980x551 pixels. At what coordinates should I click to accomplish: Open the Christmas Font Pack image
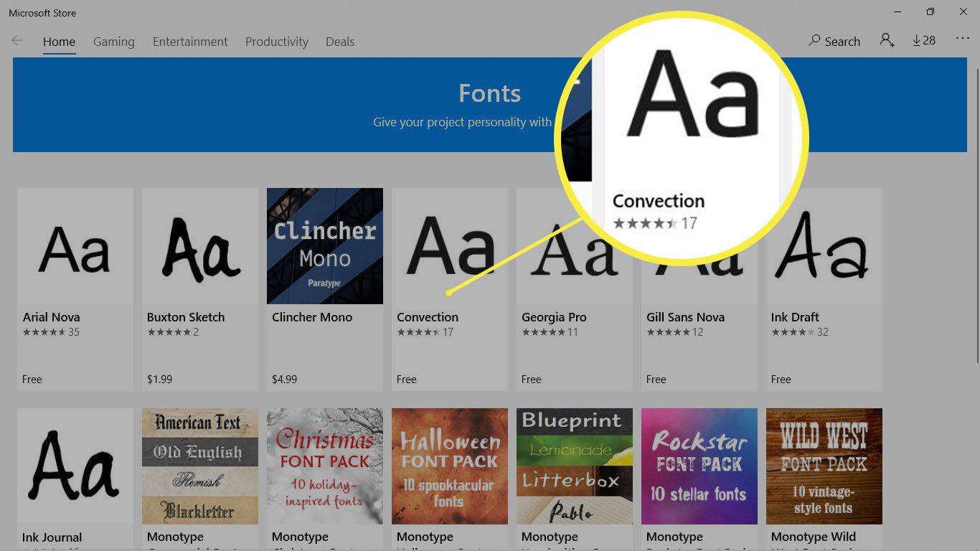click(x=325, y=466)
